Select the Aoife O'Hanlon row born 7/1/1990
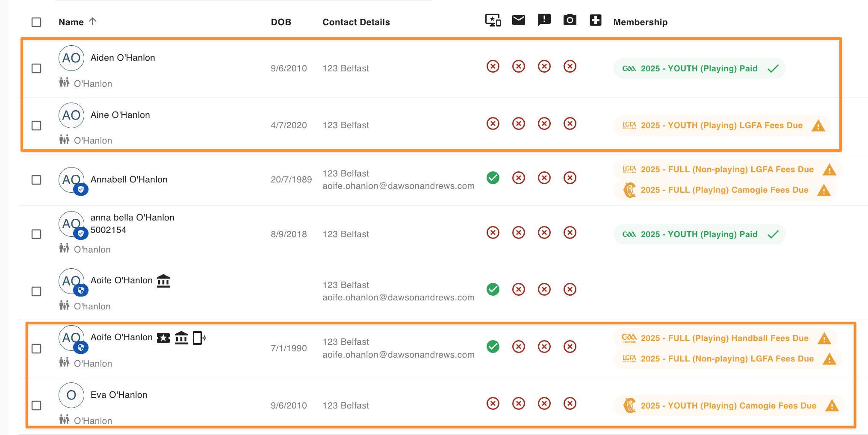The width and height of the screenshot is (868, 435). 36,349
